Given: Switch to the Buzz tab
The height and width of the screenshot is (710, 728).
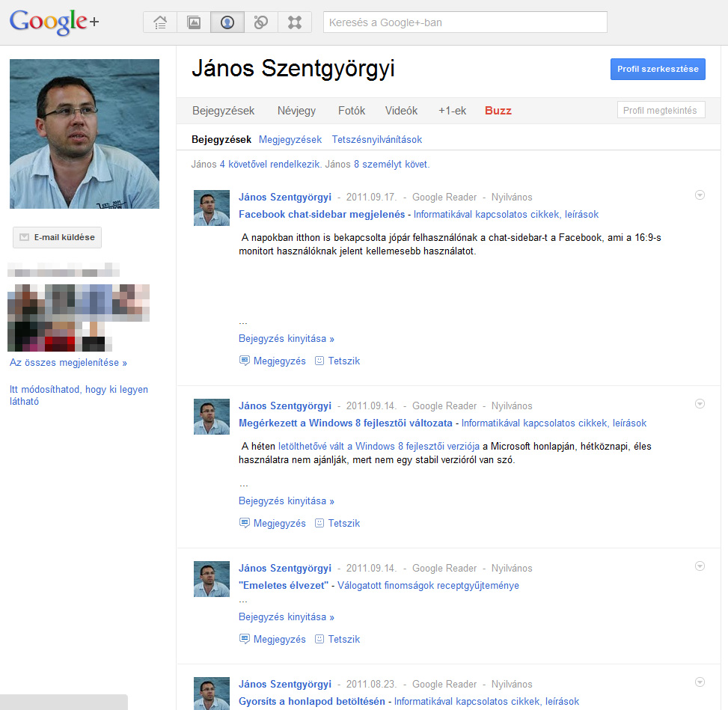Looking at the screenshot, I should click(x=498, y=111).
